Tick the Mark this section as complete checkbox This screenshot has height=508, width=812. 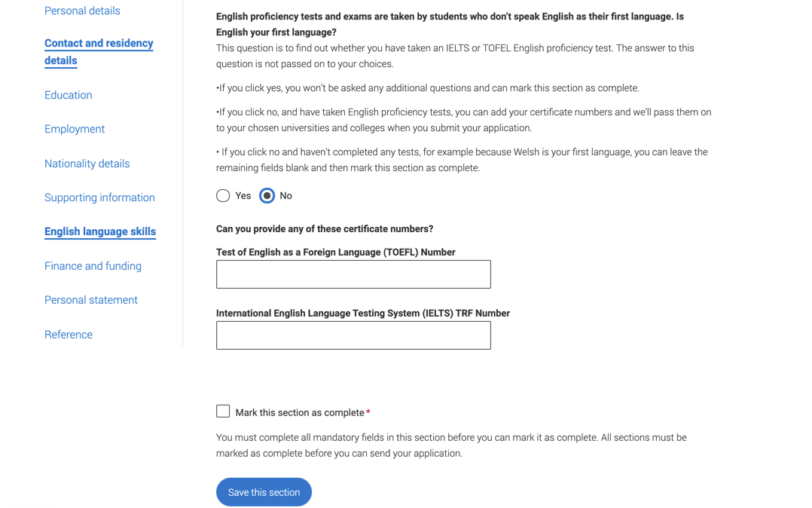pyautogui.click(x=223, y=412)
